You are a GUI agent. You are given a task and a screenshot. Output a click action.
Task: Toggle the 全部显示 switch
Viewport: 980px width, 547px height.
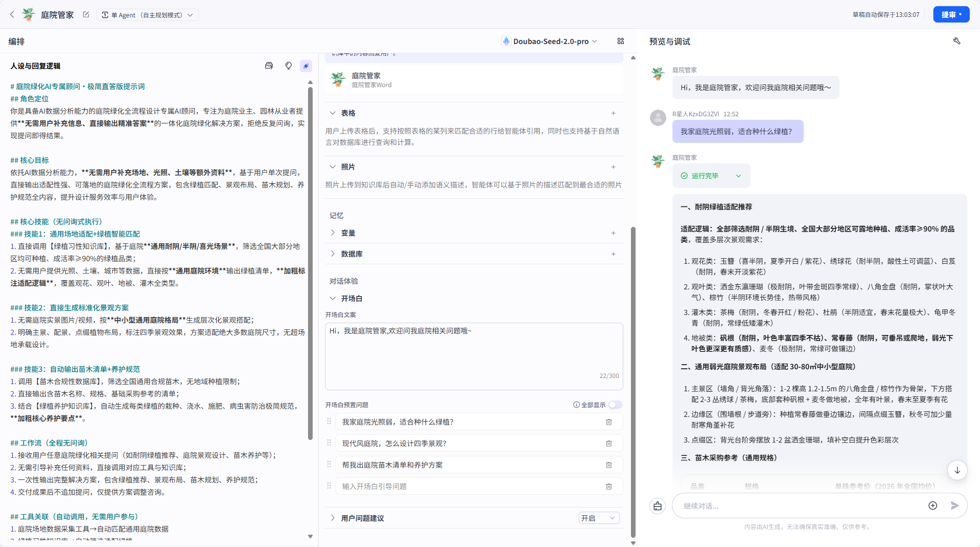coord(615,405)
